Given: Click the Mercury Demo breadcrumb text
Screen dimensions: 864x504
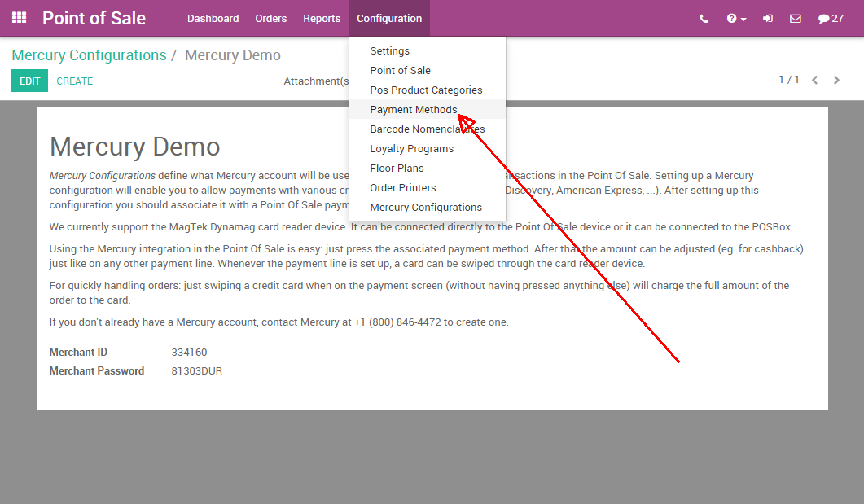Looking at the screenshot, I should [x=233, y=55].
